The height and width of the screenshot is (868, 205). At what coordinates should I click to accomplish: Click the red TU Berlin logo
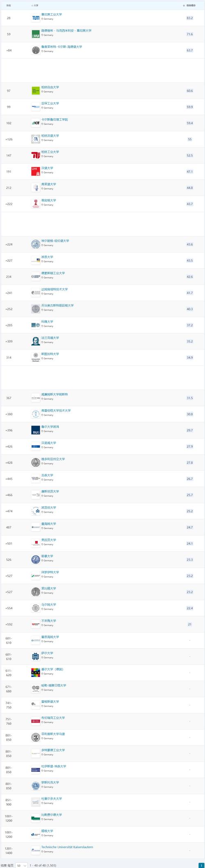click(x=36, y=155)
